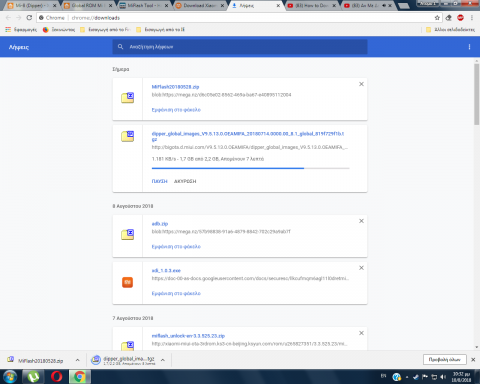This screenshot has height=384, width=480.
Task: Show hidden system tray icons arrow
Action: [407, 377]
